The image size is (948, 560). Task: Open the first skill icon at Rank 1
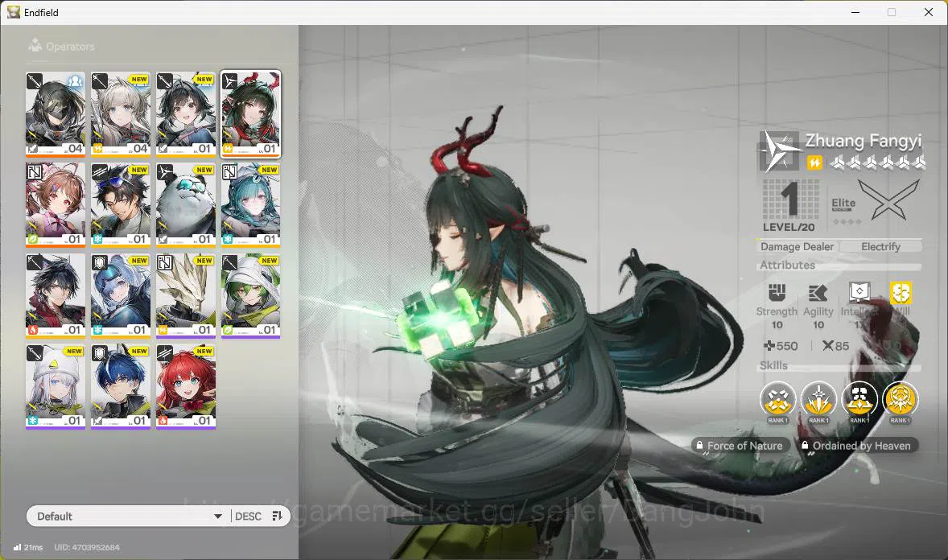pos(777,401)
